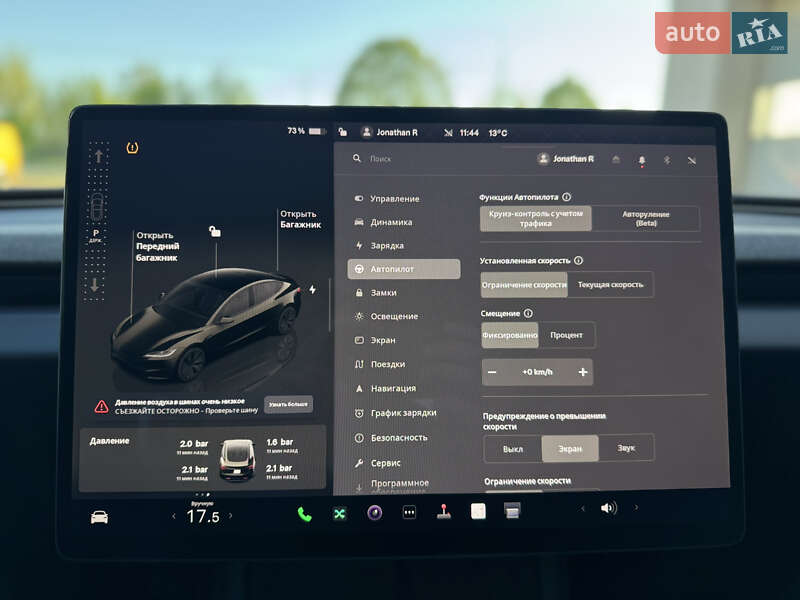Switch to the Экран settings tab
This screenshot has height=600, width=800.
coord(389,340)
